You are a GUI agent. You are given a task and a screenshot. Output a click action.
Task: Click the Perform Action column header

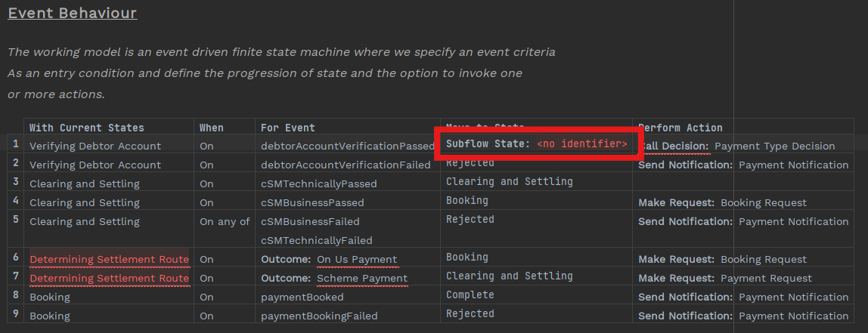[680, 128]
